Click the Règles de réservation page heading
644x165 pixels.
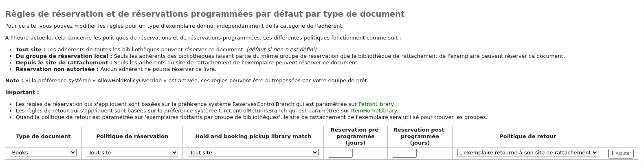[x=204, y=14]
